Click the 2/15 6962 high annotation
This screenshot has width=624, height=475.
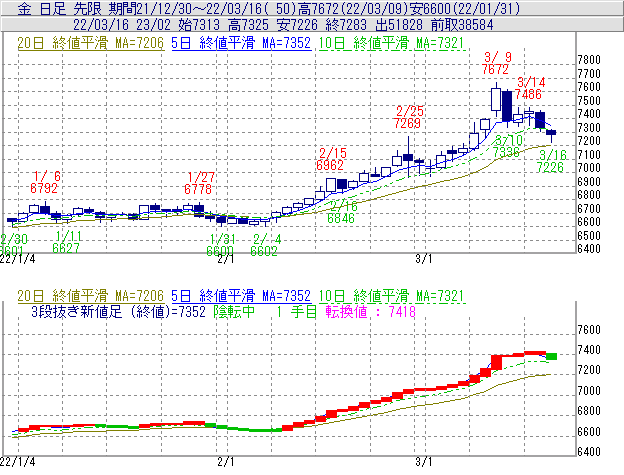pyautogui.click(x=331, y=159)
